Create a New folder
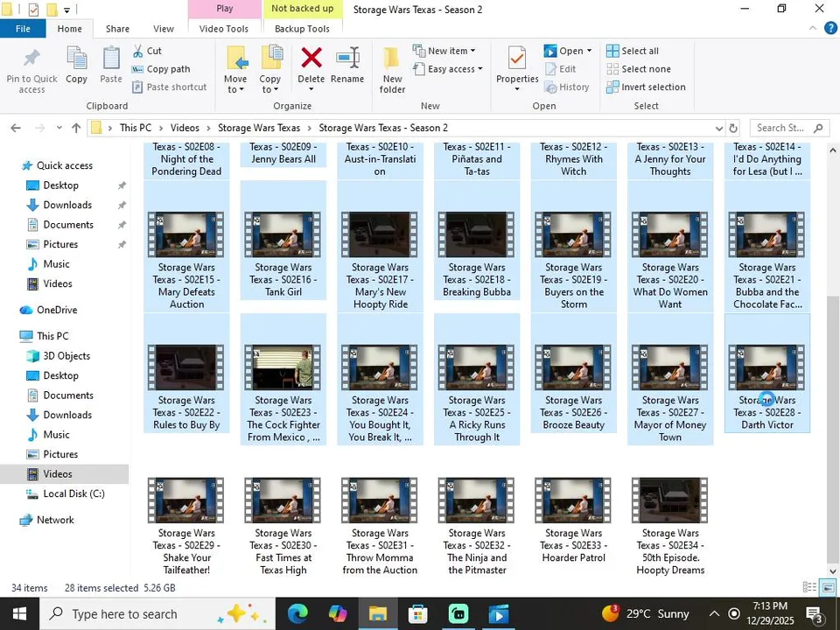 tap(392, 70)
